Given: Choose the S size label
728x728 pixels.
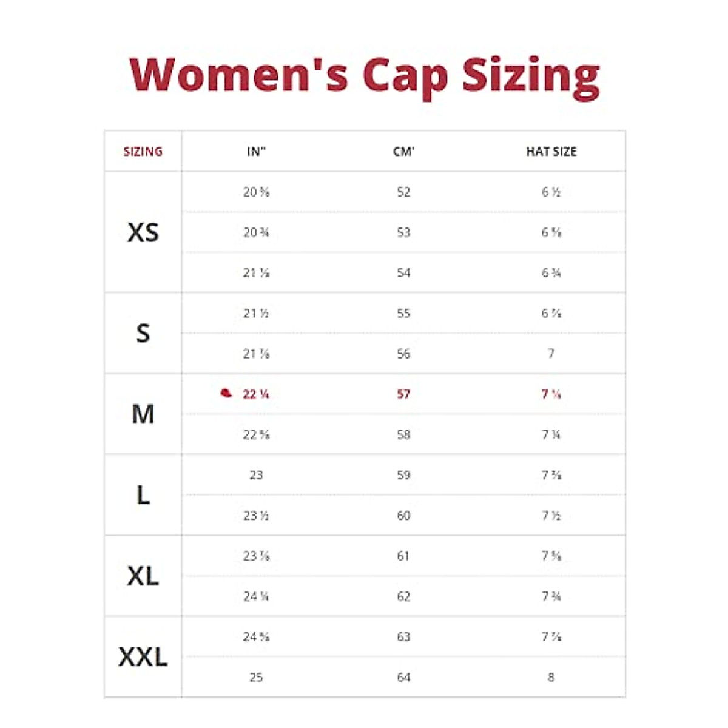Looking at the screenshot, I should pos(143,333).
